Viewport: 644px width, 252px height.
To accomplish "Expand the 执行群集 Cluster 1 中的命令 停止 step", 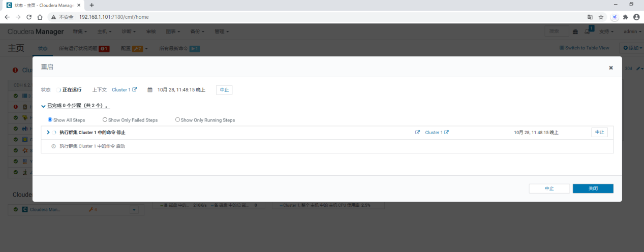I will pyautogui.click(x=48, y=133).
